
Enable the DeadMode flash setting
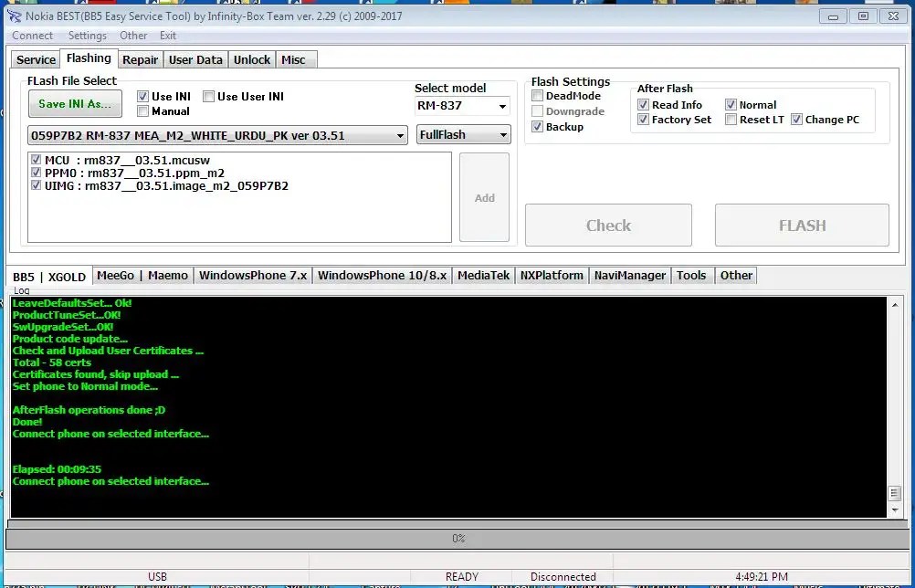pos(537,95)
